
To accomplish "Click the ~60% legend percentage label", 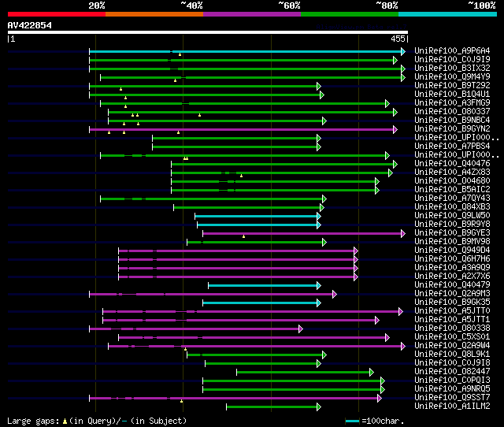I will (x=289, y=6).
